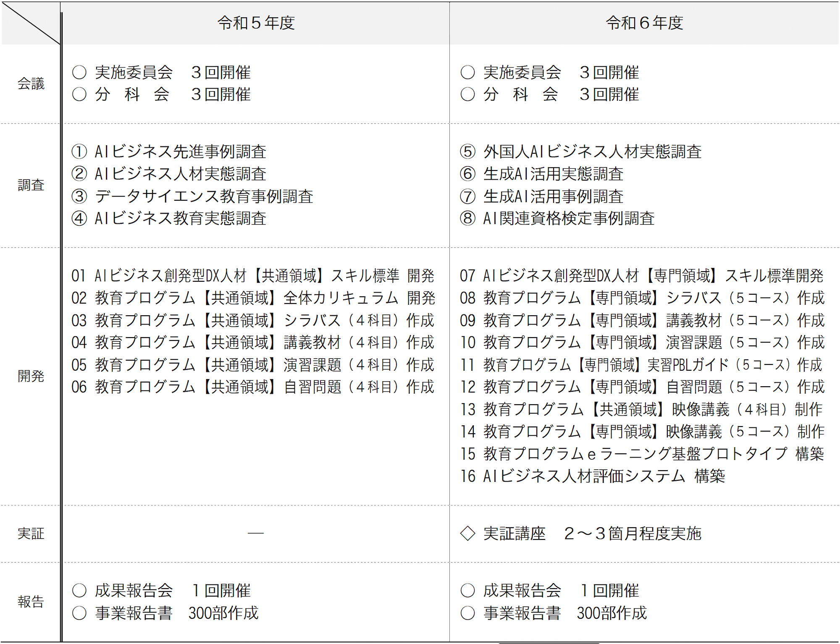
Task: Select the 調査 row label
Action: 31,185
